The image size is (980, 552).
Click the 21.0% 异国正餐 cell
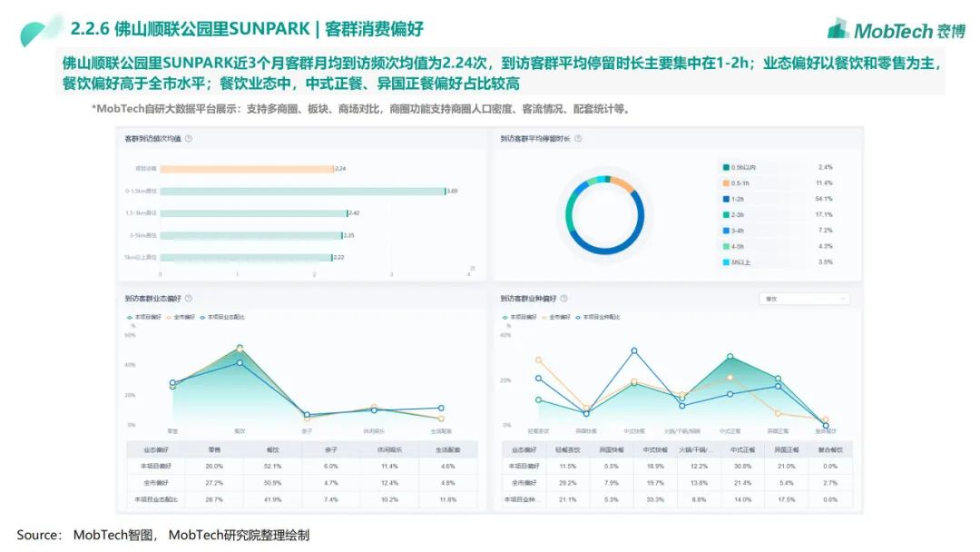786,467
